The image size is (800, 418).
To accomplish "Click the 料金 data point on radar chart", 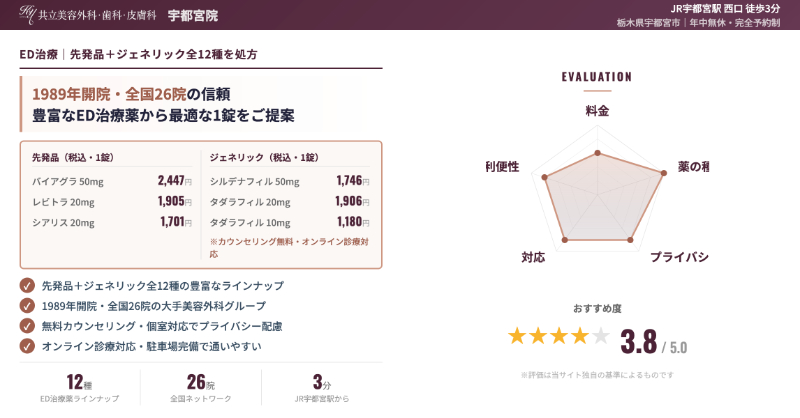I will click(x=597, y=153).
